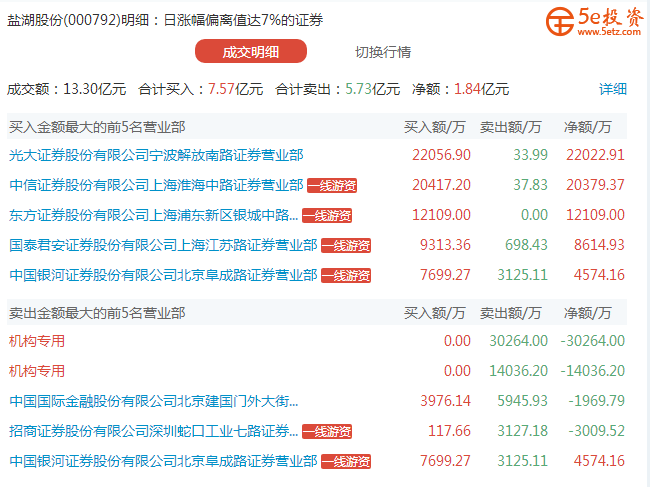Click the sell amount 3127.18
The image size is (650, 487).
click(x=522, y=431)
